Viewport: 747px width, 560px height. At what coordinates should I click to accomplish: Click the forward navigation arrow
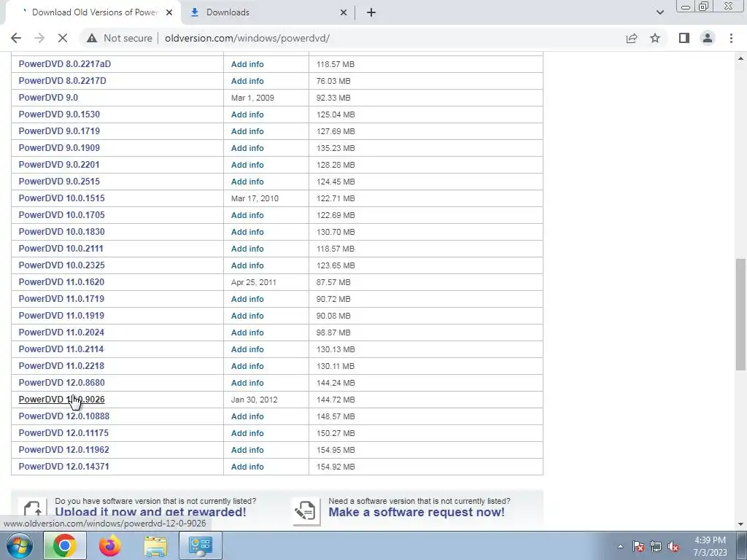point(39,38)
